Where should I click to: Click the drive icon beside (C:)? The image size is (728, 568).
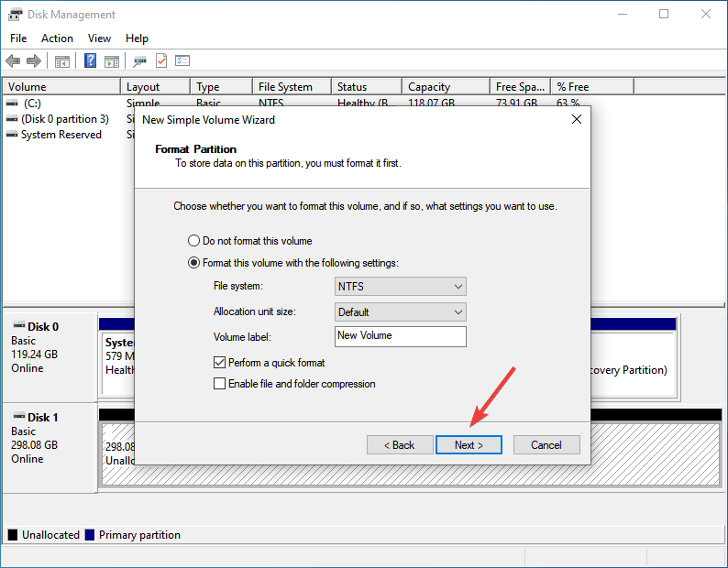[x=12, y=103]
